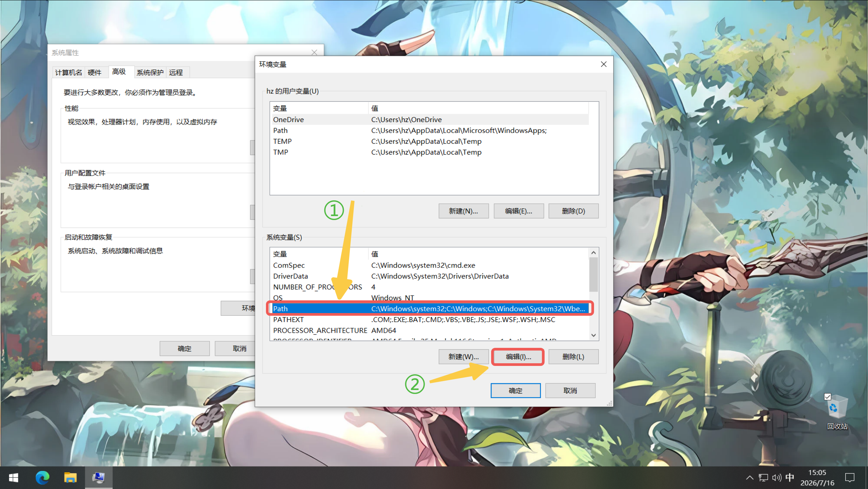Select the user TEMP variable row
The width and height of the screenshot is (868, 489).
pos(430,141)
